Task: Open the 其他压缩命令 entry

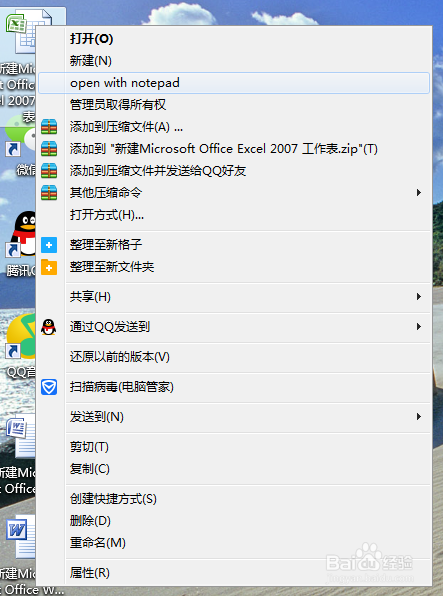Action: [x=234, y=193]
